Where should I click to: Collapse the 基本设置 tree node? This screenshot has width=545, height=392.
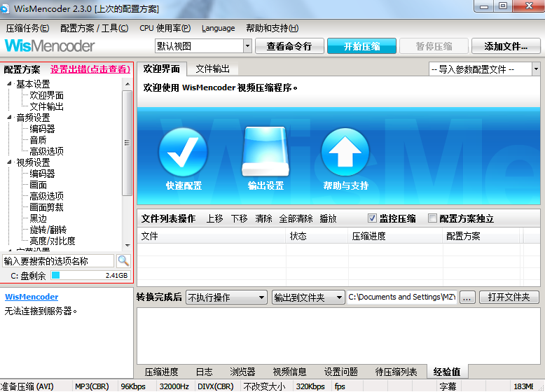pyautogui.click(x=9, y=84)
